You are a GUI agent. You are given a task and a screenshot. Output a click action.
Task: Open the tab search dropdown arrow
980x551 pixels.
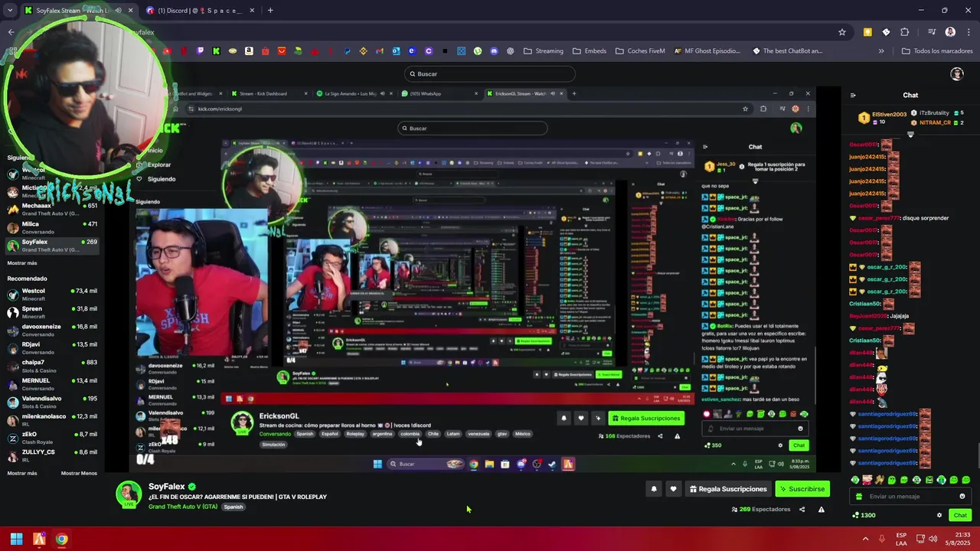point(10,11)
